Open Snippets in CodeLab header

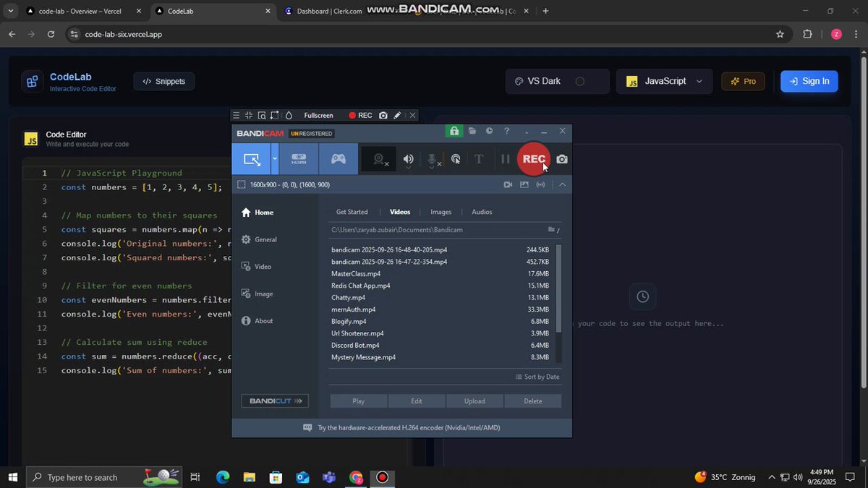tap(164, 82)
